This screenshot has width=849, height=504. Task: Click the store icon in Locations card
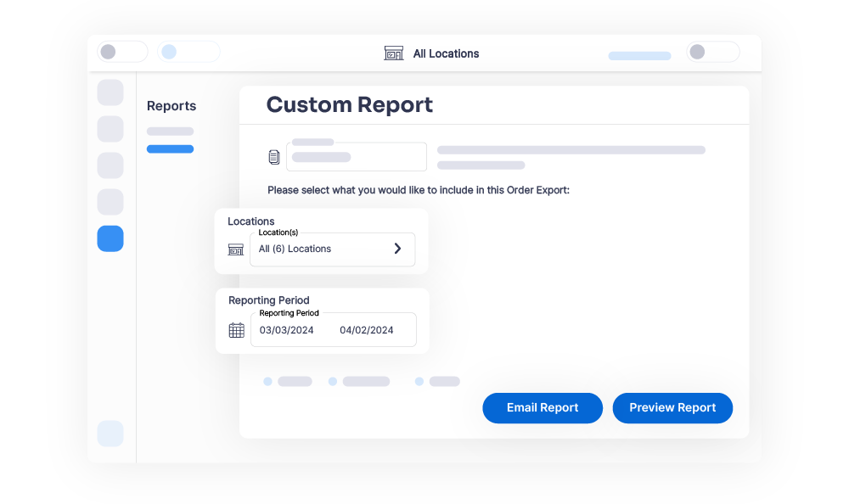tap(235, 249)
